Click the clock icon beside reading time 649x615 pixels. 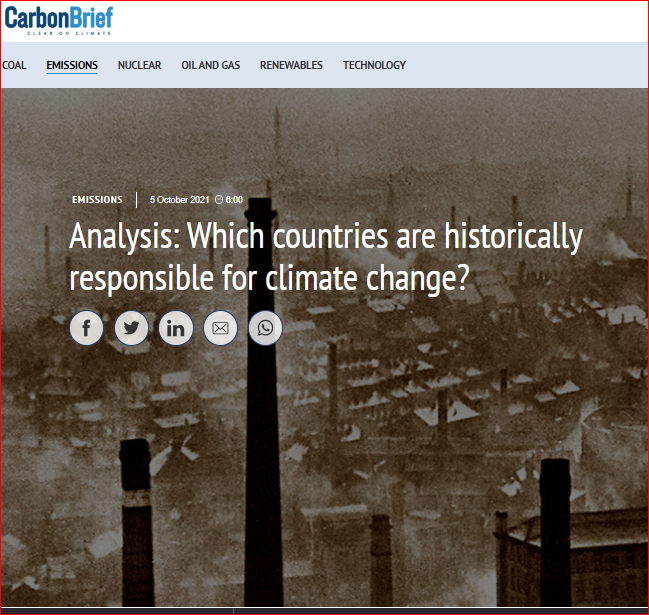pos(219,200)
